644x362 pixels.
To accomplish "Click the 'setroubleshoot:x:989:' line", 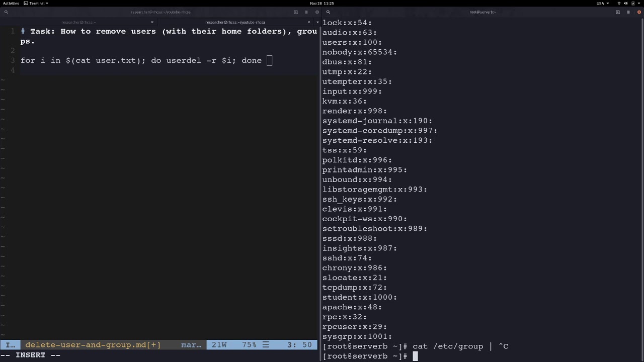I will pyautogui.click(x=375, y=229).
